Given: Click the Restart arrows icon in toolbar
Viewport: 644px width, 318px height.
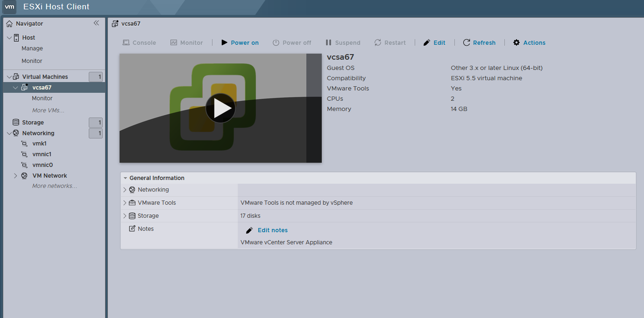Looking at the screenshot, I should click(378, 42).
